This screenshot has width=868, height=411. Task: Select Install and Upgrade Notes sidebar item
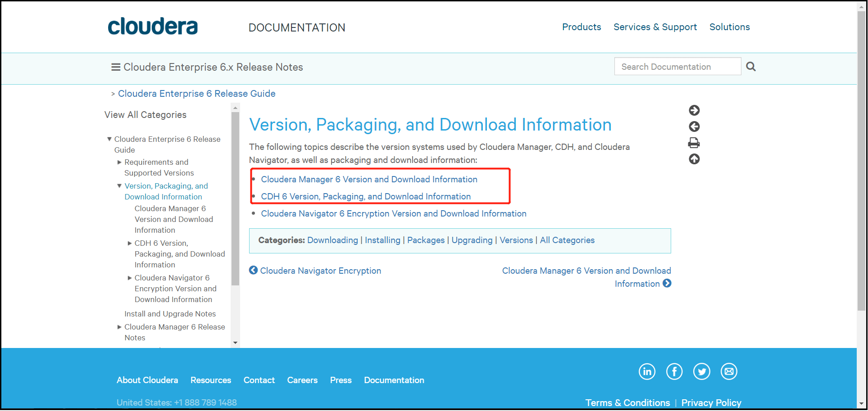170,314
